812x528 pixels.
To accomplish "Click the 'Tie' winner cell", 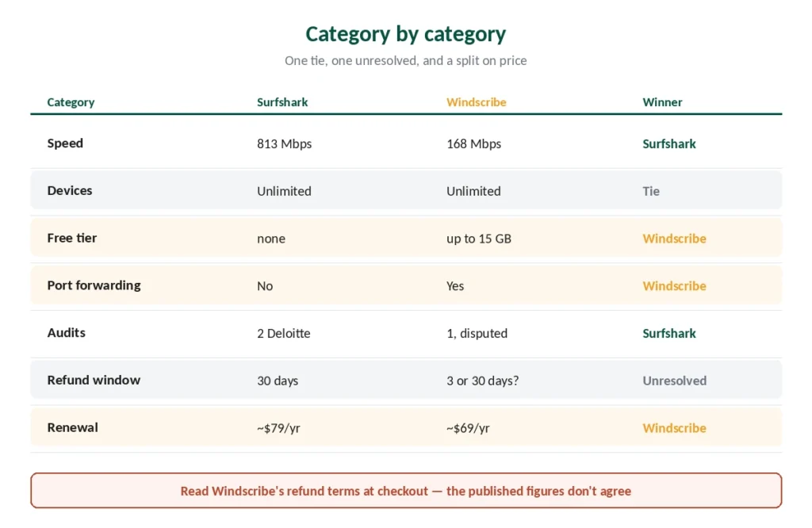I will click(651, 191).
